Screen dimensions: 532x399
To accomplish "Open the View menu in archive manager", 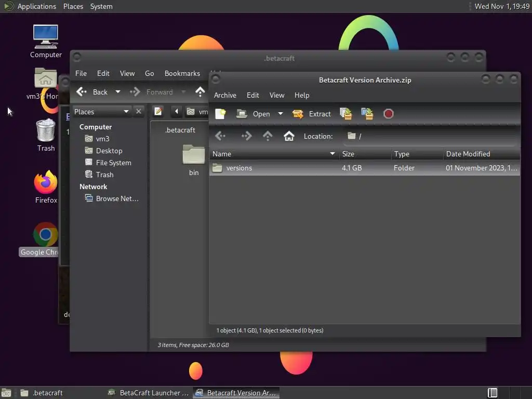I will [277, 96].
